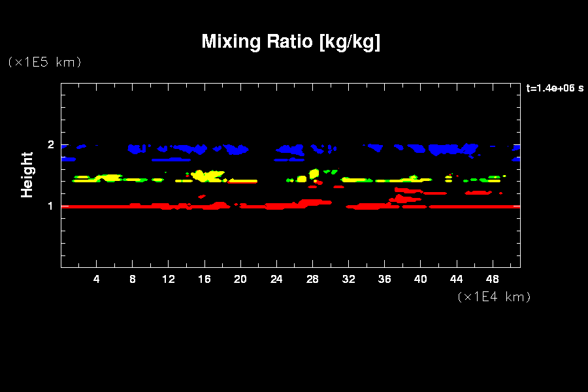Click the y-axis tick label "2"
The width and height of the screenshot is (588, 392).
pyautogui.click(x=50, y=145)
